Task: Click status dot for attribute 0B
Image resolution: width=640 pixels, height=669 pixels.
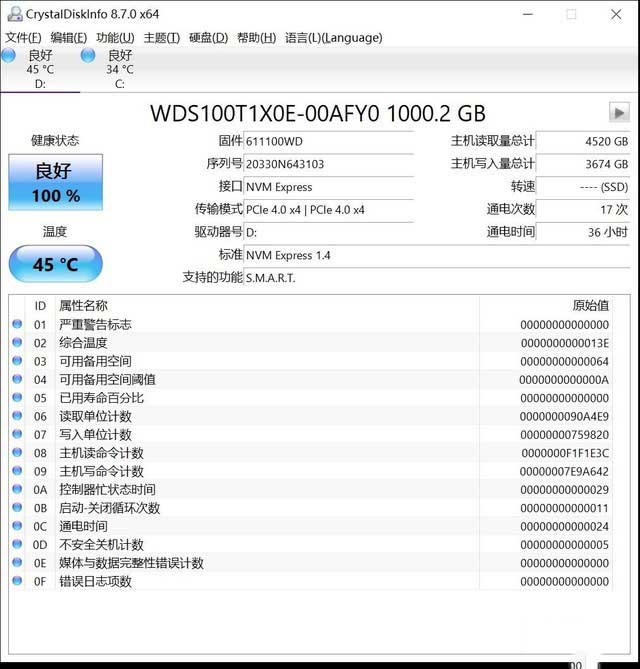Action: tap(17, 508)
